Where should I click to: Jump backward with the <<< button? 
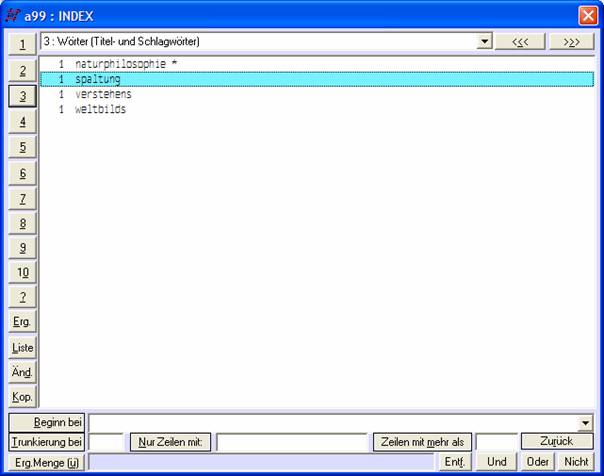coord(520,41)
